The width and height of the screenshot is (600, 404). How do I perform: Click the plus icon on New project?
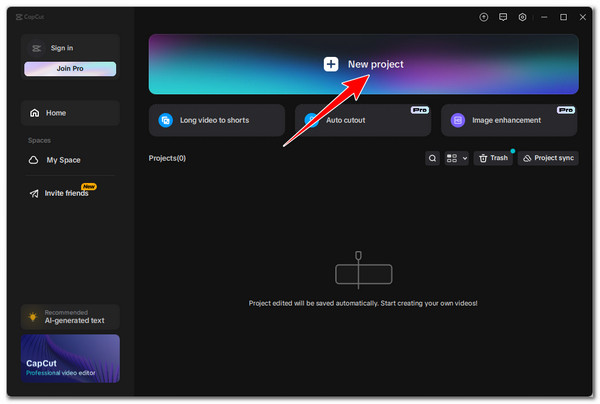331,64
